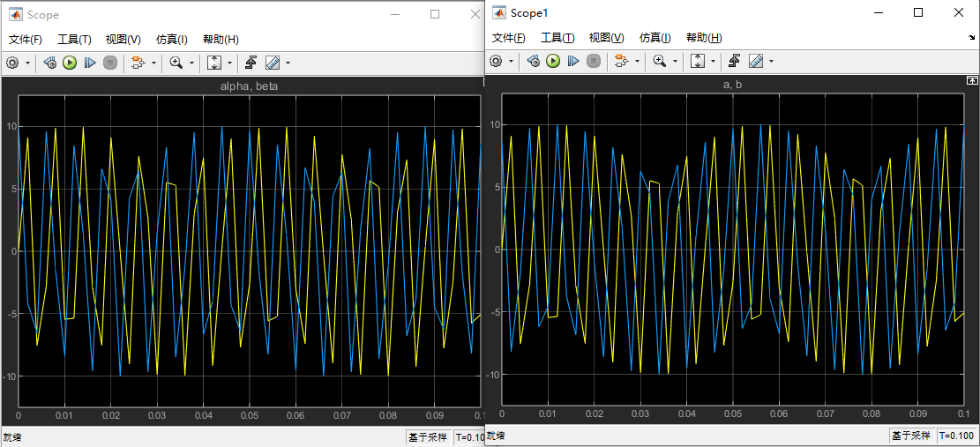Expand highlight block dropdown in Scope window
980x447 pixels.
point(153,63)
